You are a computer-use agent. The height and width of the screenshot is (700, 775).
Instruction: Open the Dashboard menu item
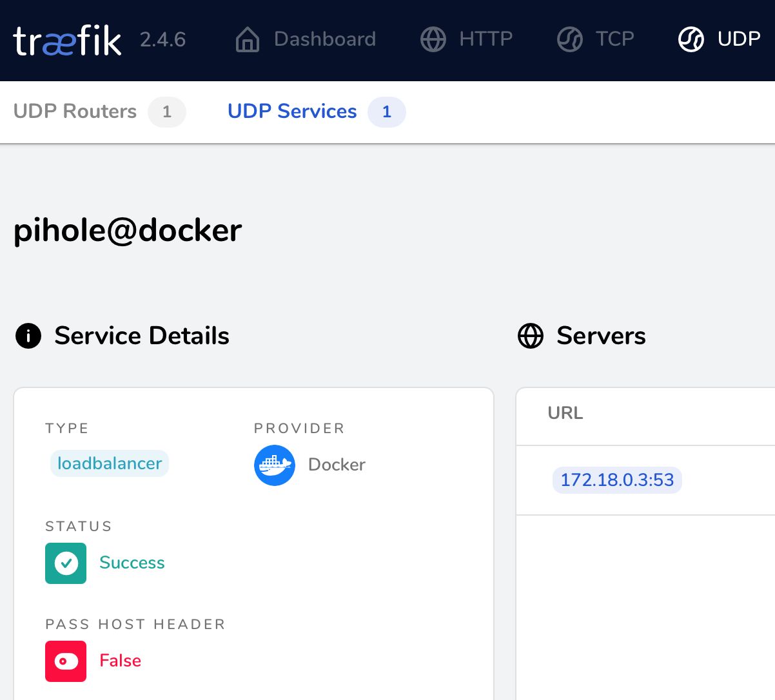(306, 39)
